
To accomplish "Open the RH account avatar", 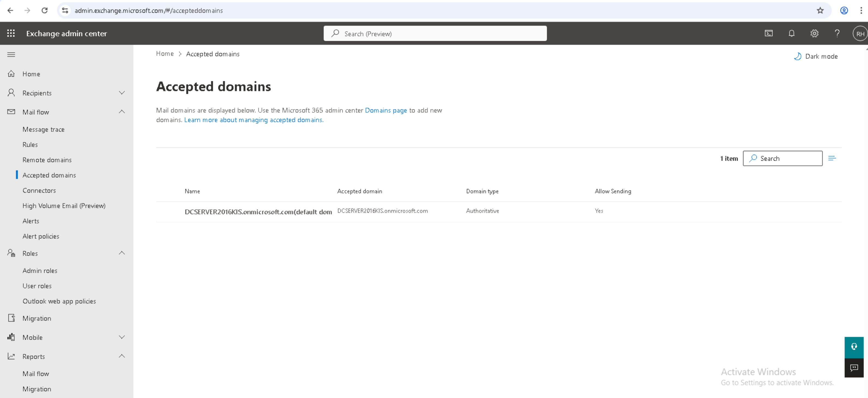I will 860,34.
